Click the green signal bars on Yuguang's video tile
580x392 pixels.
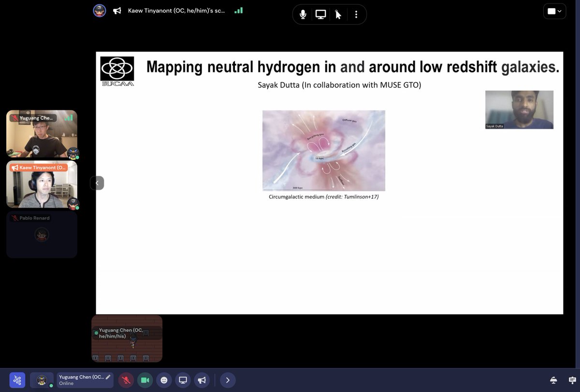click(x=69, y=117)
